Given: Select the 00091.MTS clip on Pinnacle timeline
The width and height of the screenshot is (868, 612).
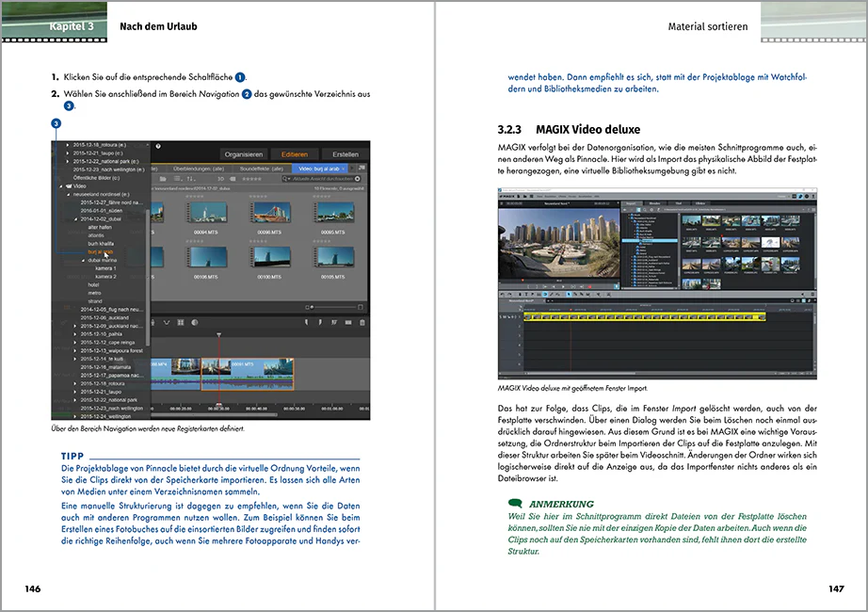Looking at the screenshot, I should pos(247,375).
